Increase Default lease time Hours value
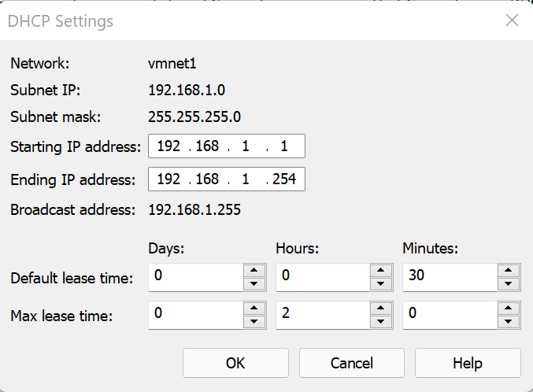The height and width of the screenshot is (392, 533). pos(381,270)
